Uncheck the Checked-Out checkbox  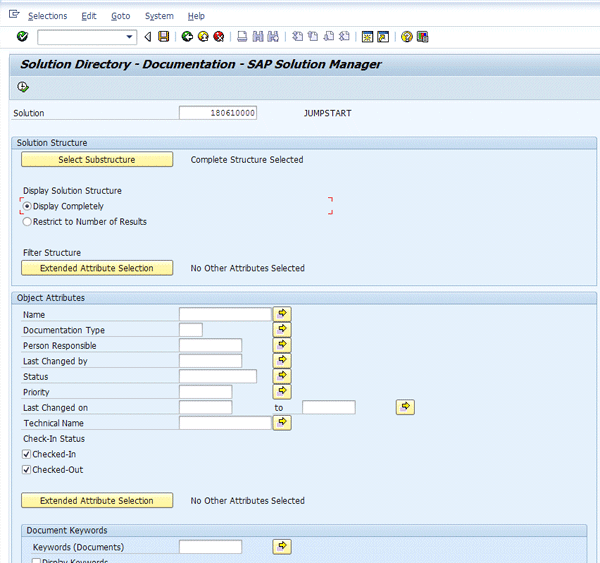[27, 469]
